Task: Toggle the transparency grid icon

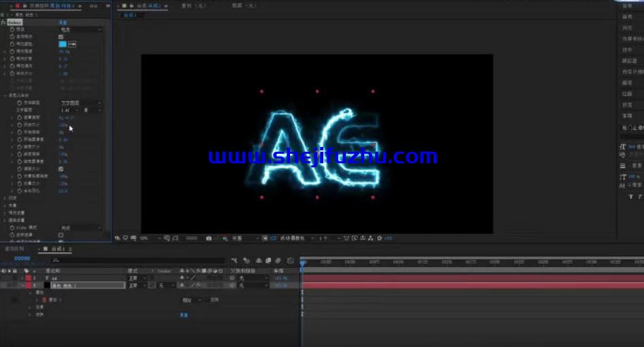Action: tap(273, 238)
